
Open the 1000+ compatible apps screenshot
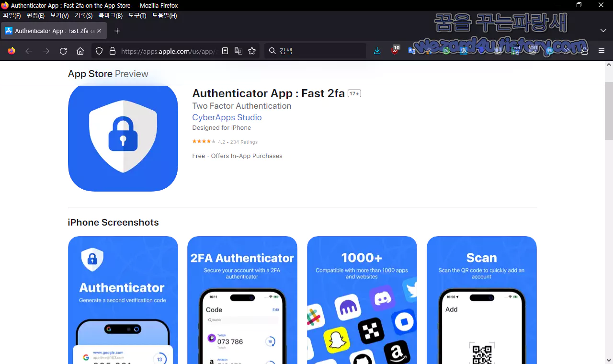362,300
